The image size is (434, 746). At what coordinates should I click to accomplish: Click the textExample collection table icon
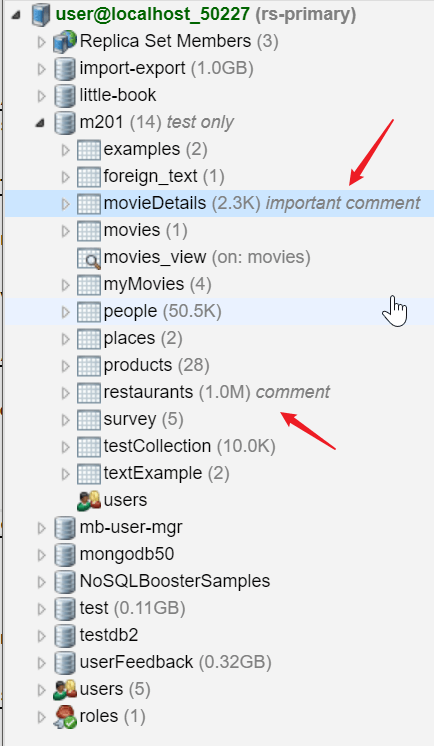[89, 474]
